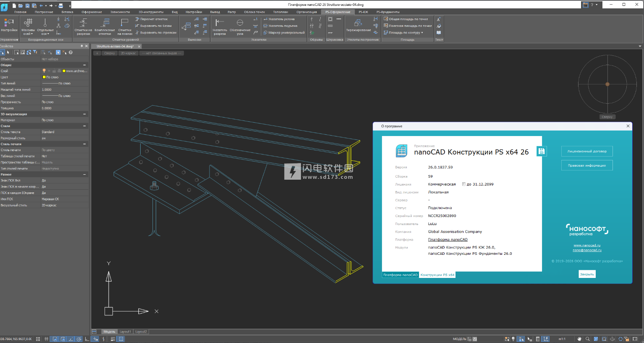The image size is (644, 343).
Task: Click the view compass center point
Action: pos(607,84)
